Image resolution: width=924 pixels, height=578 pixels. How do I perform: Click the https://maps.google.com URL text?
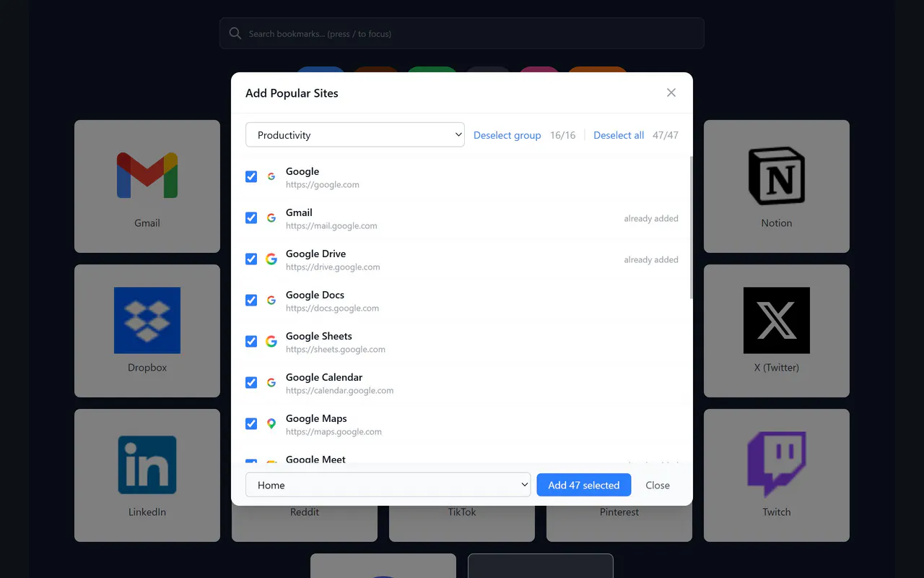click(334, 431)
